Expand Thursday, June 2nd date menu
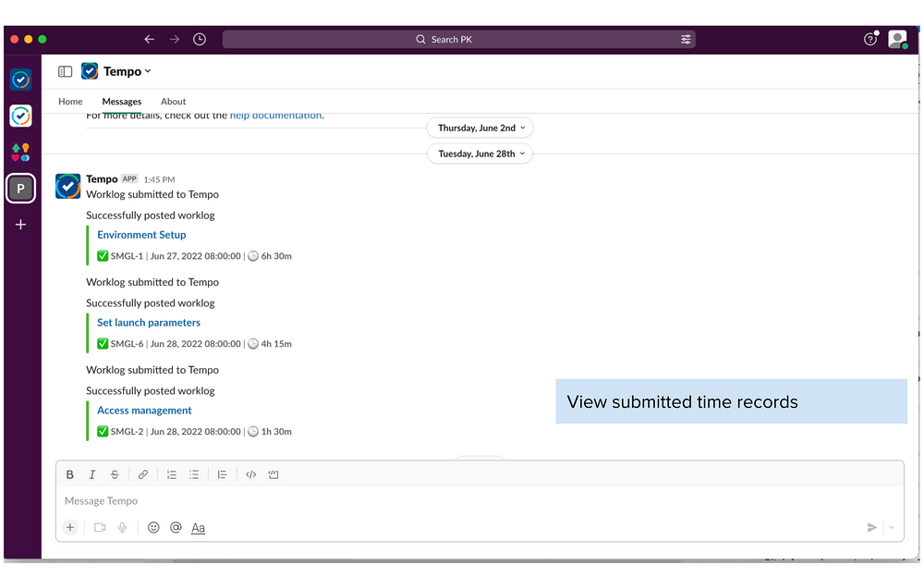 click(480, 128)
